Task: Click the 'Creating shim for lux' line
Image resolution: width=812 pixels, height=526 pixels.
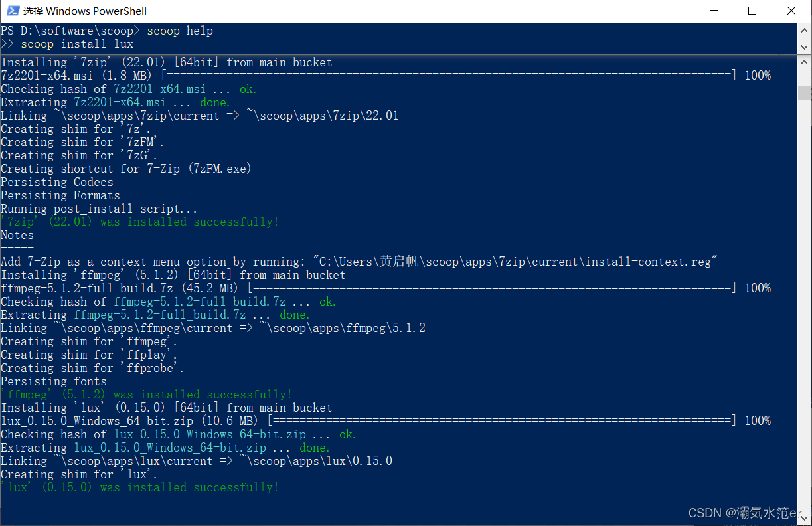Action: pyautogui.click(x=77, y=474)
